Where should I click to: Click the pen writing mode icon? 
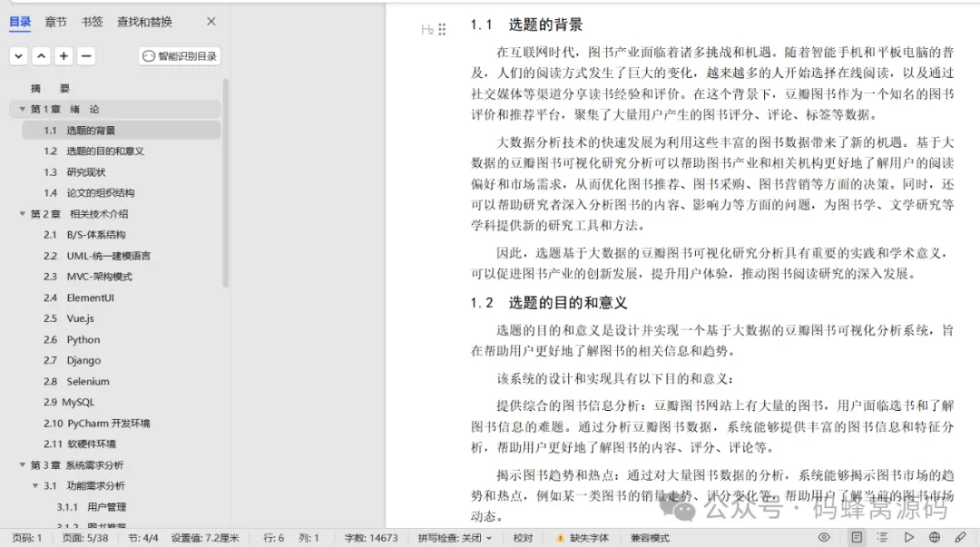click(x=961, y=538)
